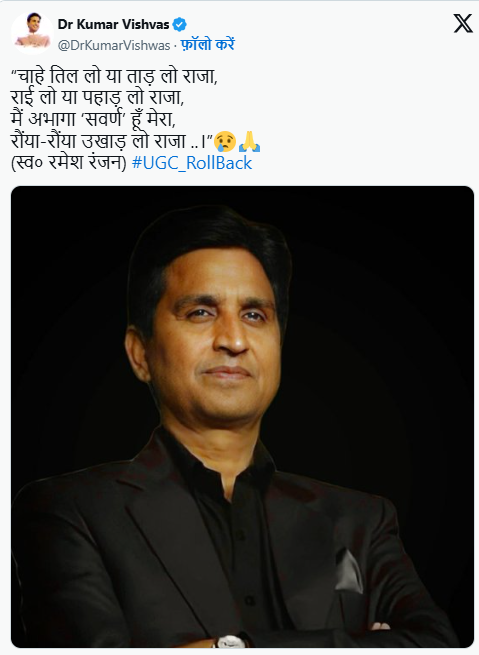The image size is (479, 655).
Task: Click the dot separator beside the handle
Action: (x=175, y=45)
